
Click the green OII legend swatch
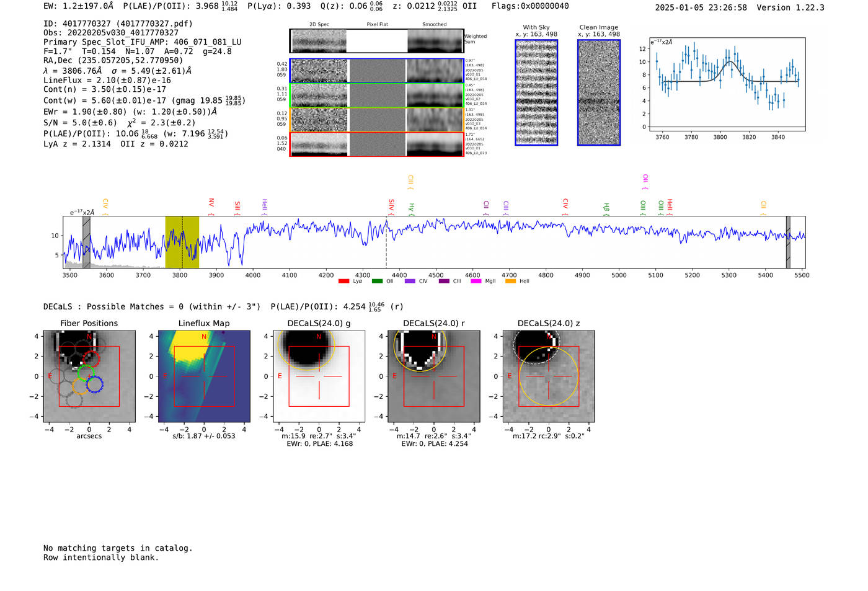(x=377, y=282)
